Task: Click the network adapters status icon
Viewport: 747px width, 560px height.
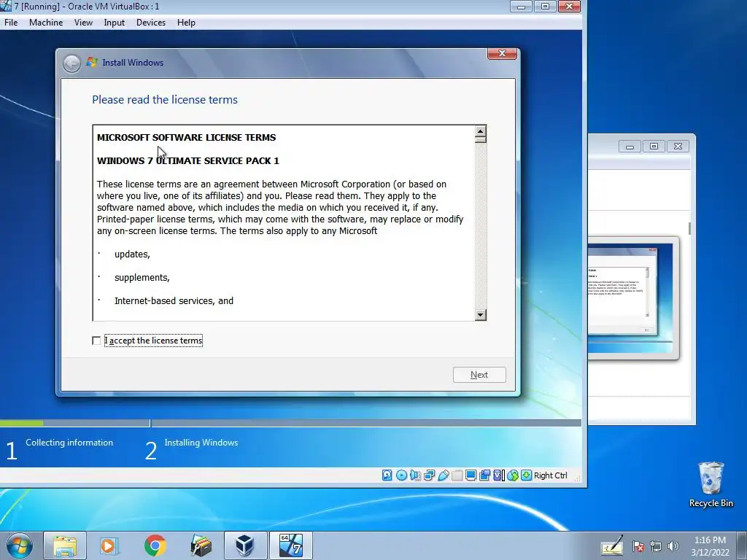Action: click(429, 475)
